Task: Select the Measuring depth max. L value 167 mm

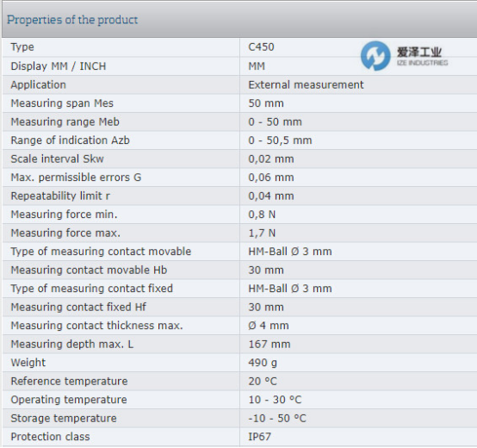Action: pyautogui.click(x=269, y=345)
